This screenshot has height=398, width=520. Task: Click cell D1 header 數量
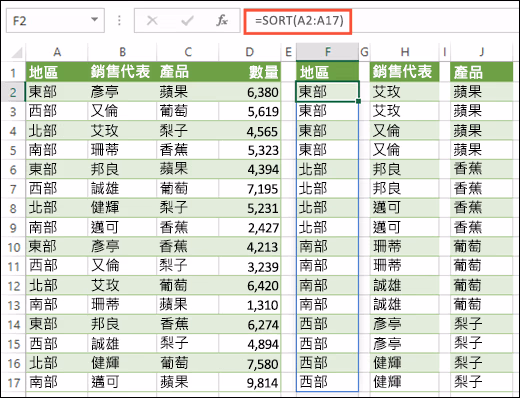click(250, 72)
